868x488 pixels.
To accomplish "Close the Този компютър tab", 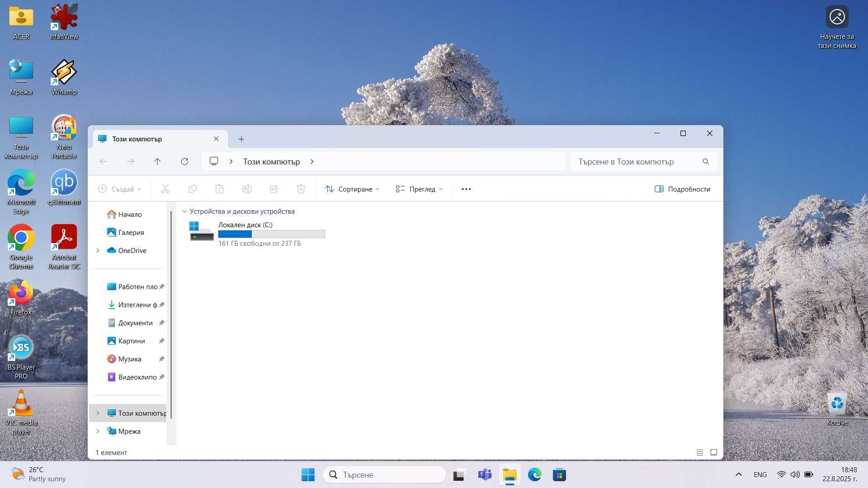I will [x=216, y=139].
